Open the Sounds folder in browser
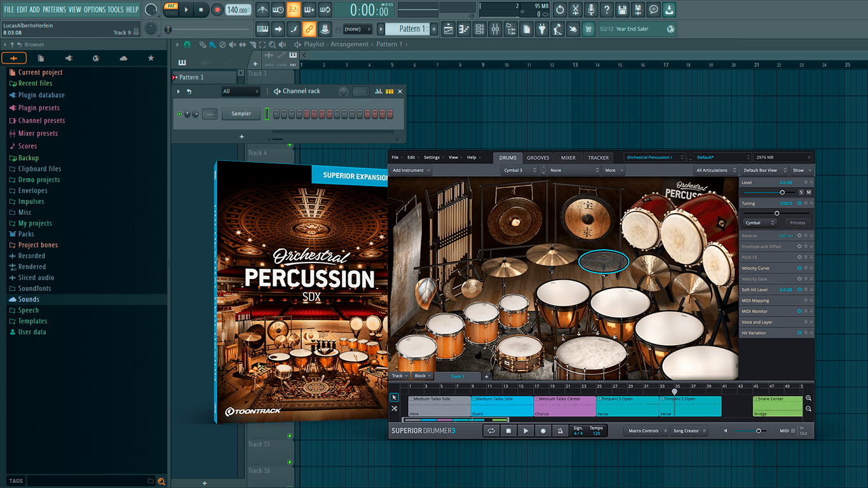 (29, 299)
